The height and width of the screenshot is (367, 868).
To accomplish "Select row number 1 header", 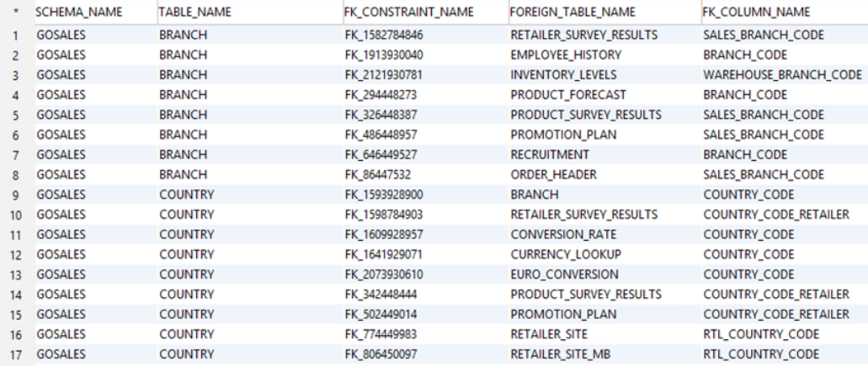I will coord(17,35).
